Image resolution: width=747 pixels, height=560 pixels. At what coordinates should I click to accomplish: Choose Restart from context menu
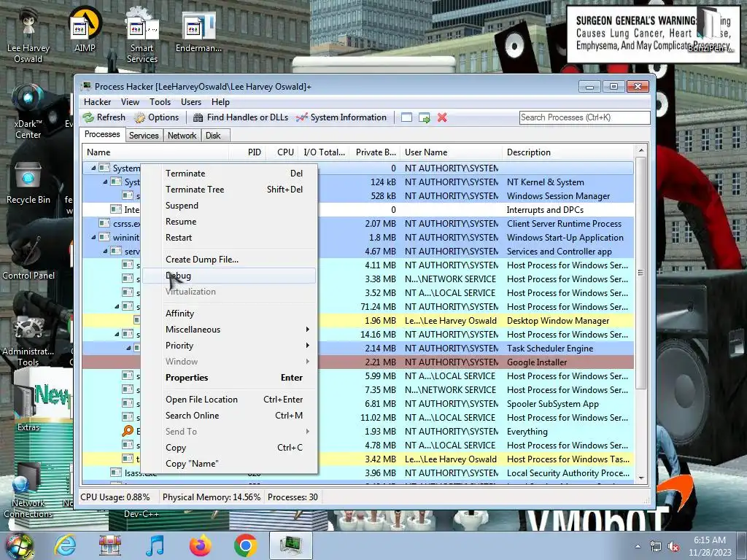pyautogui.click(x=229, y=238)
